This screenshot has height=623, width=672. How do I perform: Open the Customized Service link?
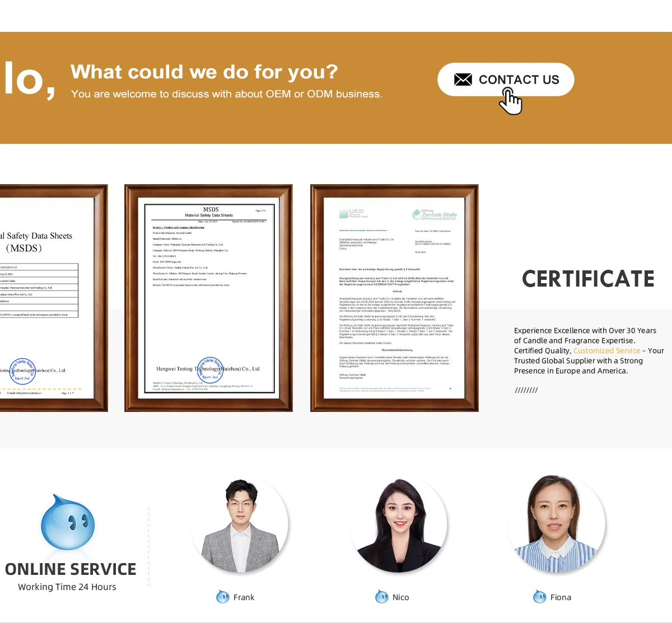(606, 350)
